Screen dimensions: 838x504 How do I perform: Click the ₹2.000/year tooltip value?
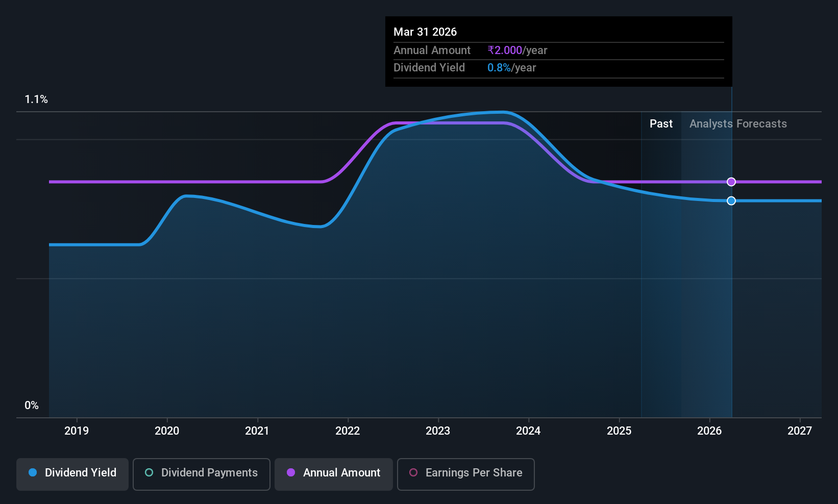point(517,51)
